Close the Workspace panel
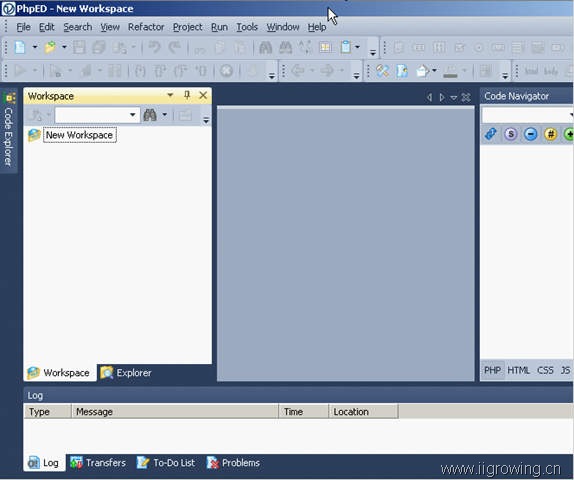Screen dimensions: 574x480 tap(203, 96)
